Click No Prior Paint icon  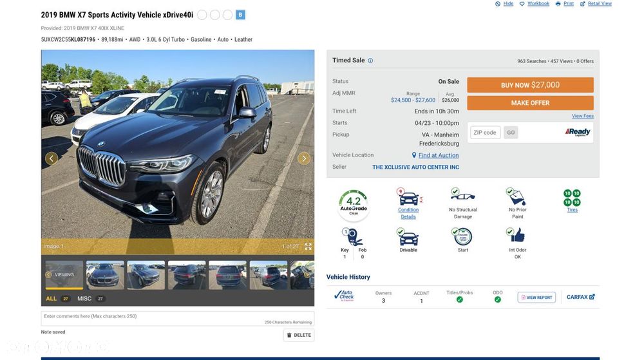516,196
